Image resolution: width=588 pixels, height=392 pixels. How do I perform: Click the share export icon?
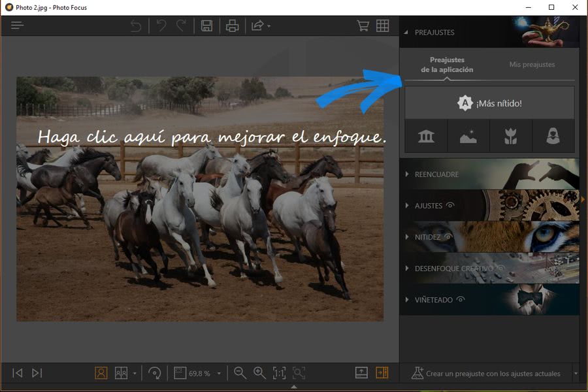pos(257,25)
